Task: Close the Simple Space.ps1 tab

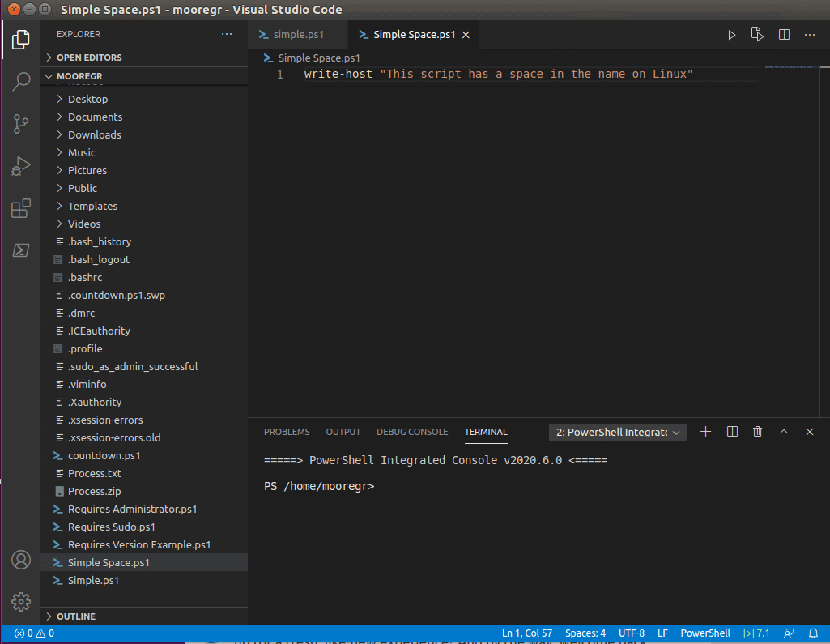Action: pos(466,35)
